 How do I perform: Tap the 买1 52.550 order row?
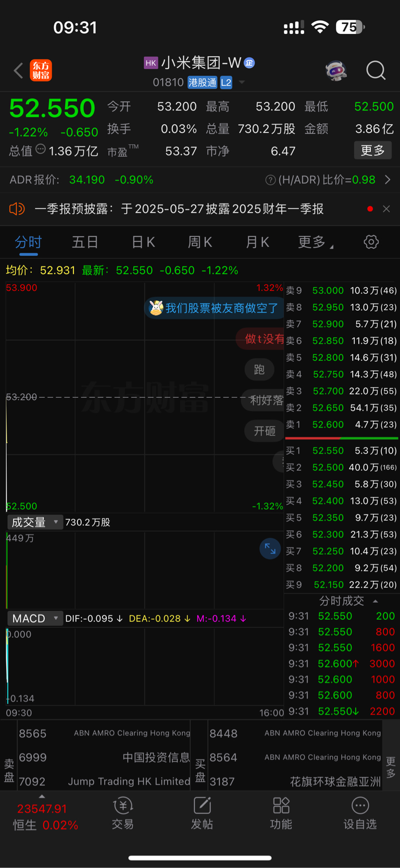(342, 450)
